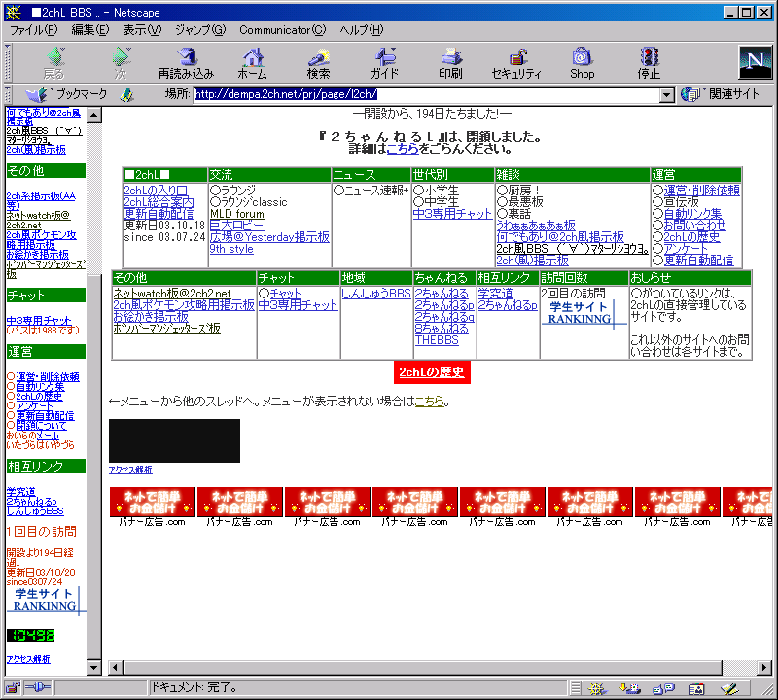Open 8ちゃんねる link
This screenshot has width=778, height=700.
[x=442, y=329]
